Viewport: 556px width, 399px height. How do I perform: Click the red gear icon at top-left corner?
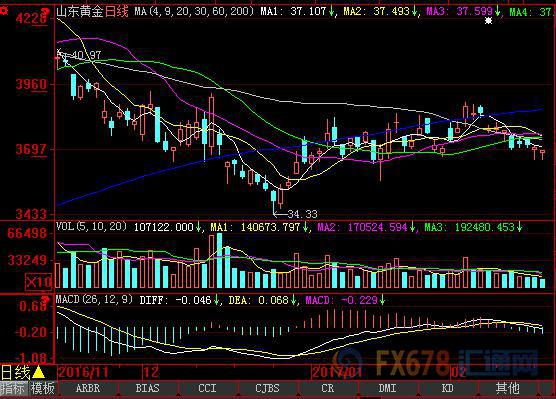4,11
